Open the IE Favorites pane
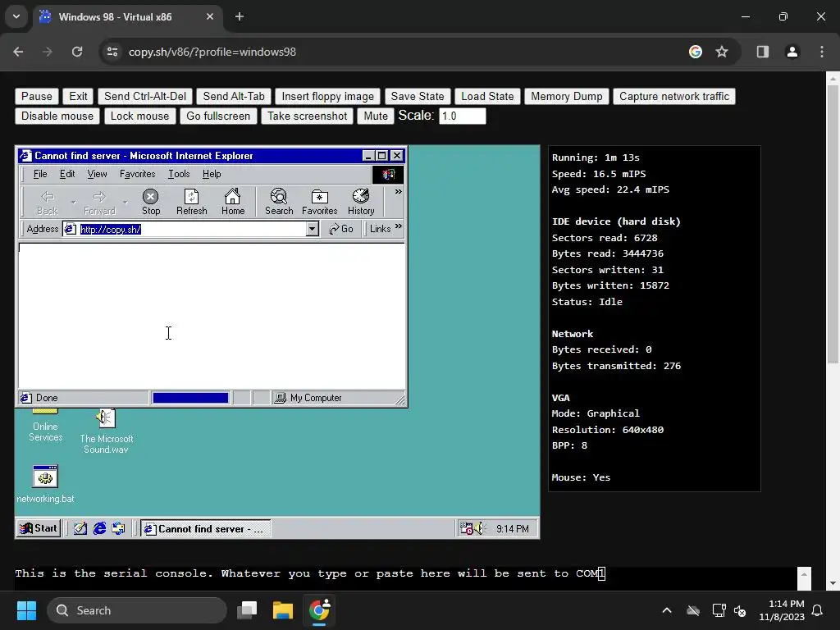 [319, 202]
